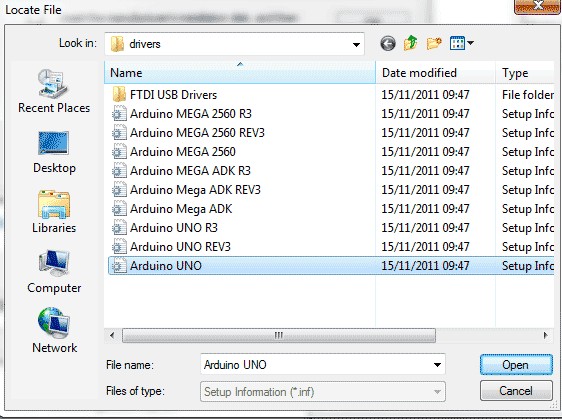Go back using the back arrow icon
This screenshot has width=562, height=419.
[x=388, y=44]
